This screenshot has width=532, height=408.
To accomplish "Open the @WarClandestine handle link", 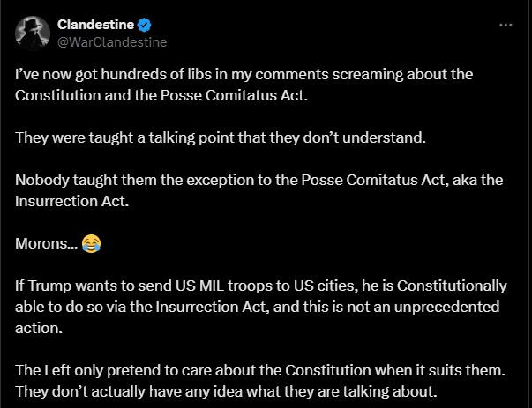I will (111, 41).
